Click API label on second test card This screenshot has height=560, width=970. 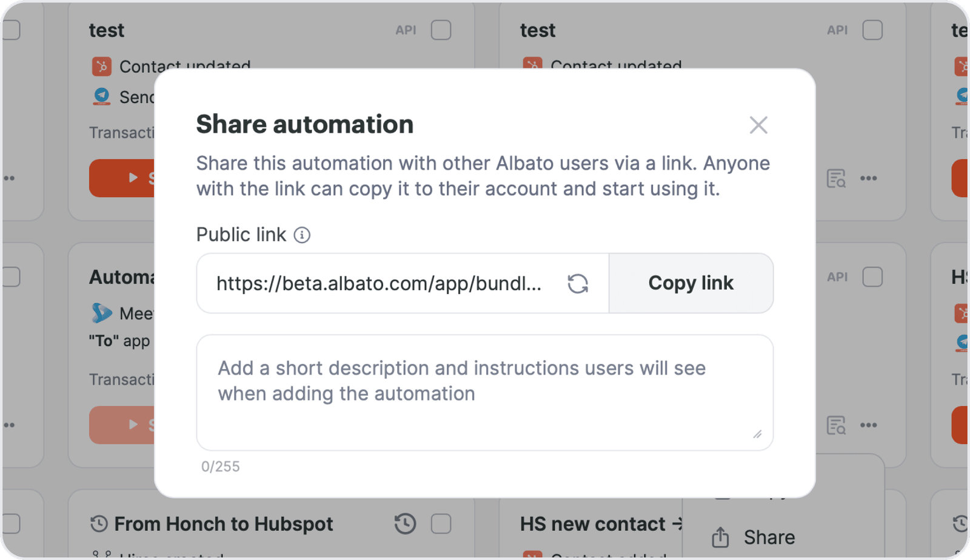(x=837, y=30)
